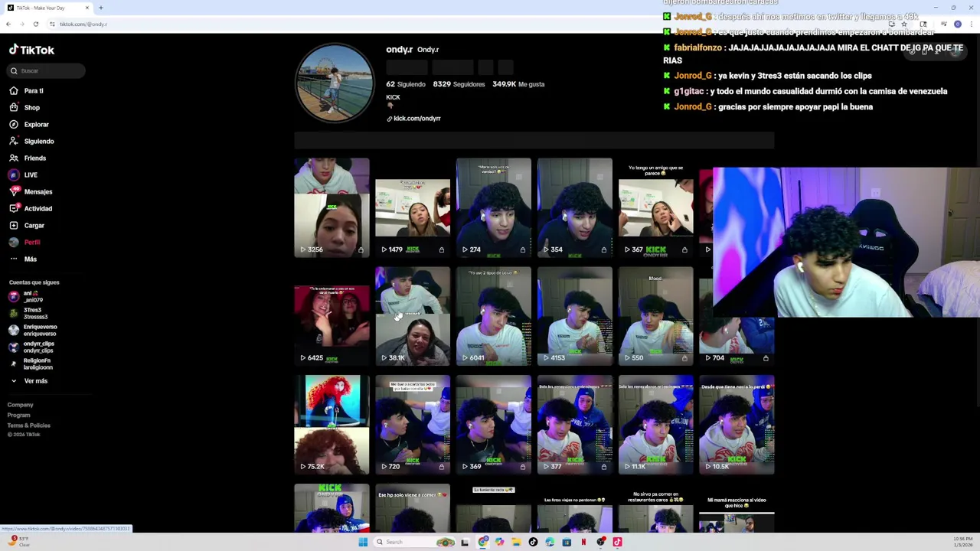Open 8329 Seguidores followers list
The image size is (980, 551).
[459, 84]
